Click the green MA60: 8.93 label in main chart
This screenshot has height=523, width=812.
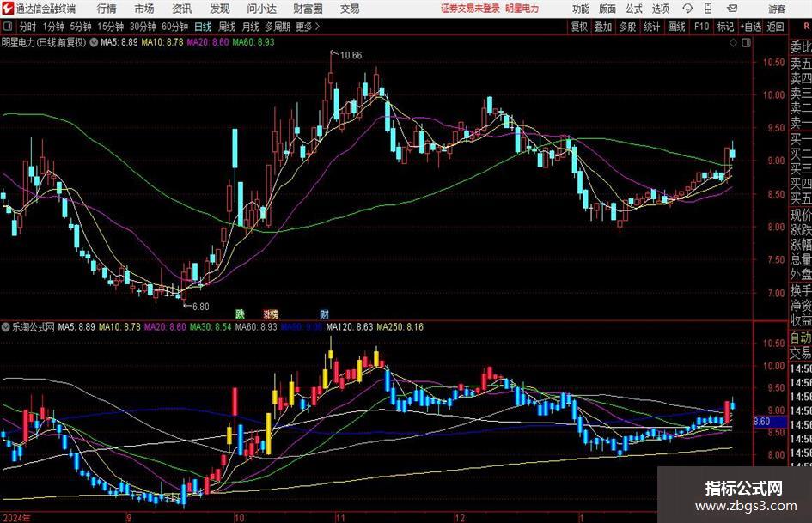[253, 42]
